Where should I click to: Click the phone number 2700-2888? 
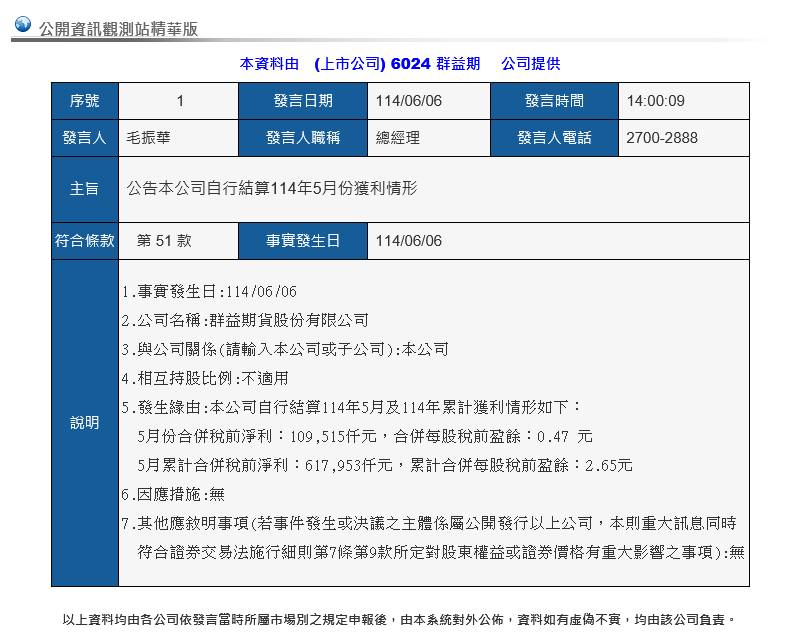point(662,138)
